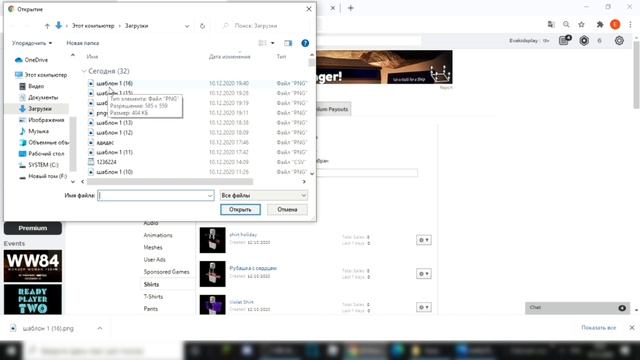Sort by the Имя column header

pos(92,57)
